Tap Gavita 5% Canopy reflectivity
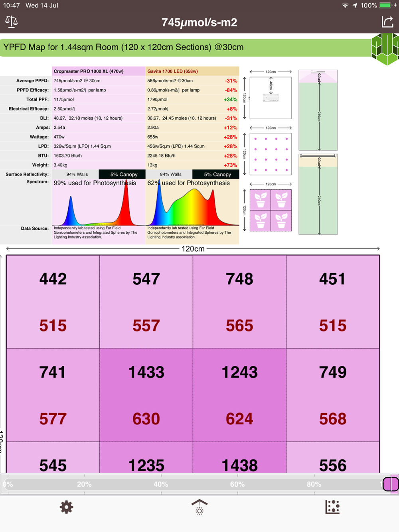 pyautogui.click(x=216, y=174)
